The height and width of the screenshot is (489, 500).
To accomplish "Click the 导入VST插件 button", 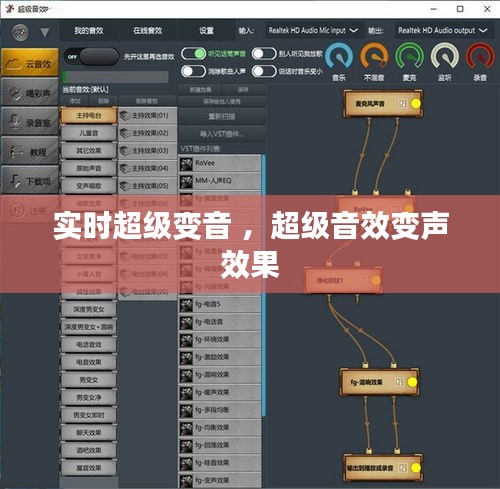I will (222, 134).
